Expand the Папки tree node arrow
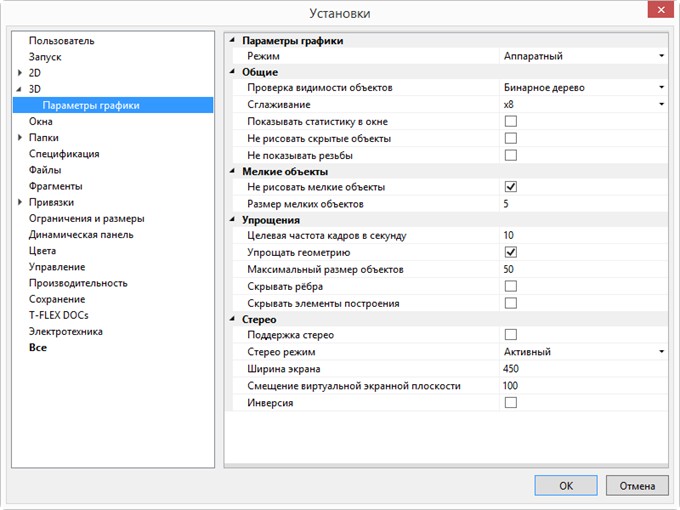 (20, 138)
